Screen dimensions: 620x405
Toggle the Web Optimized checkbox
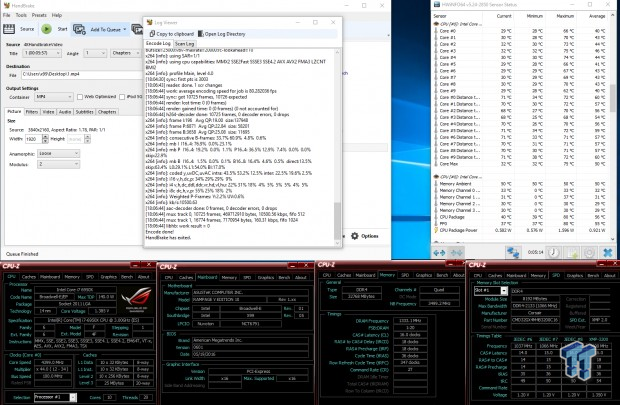pyautogui.click(x=80, y=97)
